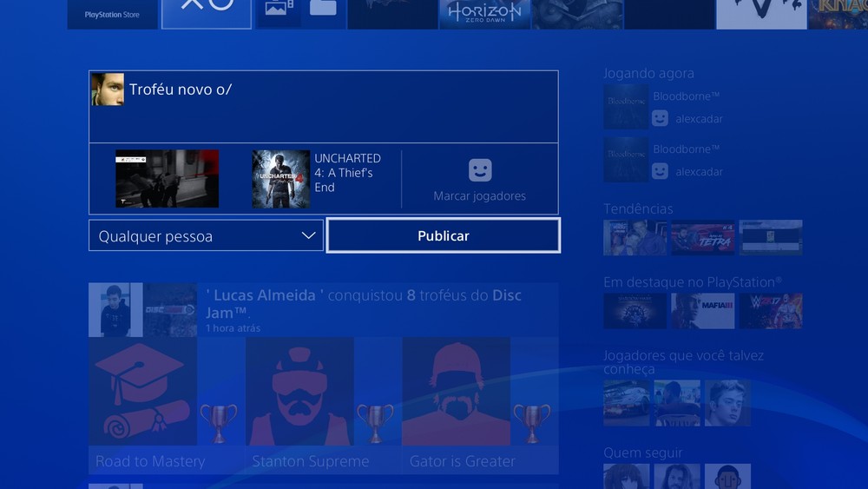Open the second Bloodborne tile under Jogando agora
The width and height of the screenshot is (868, 489).
pyautogui.click(x=626, y=160)
